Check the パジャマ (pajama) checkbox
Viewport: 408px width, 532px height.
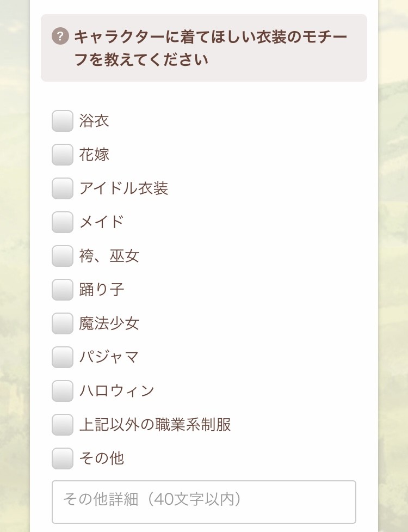tap(61, 357)
